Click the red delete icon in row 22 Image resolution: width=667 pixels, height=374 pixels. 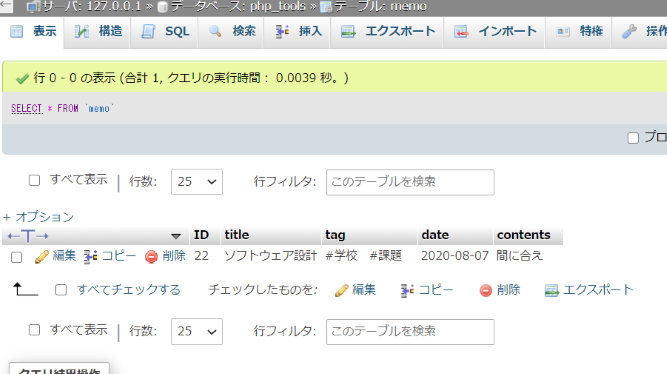click(x=151, y=257)
